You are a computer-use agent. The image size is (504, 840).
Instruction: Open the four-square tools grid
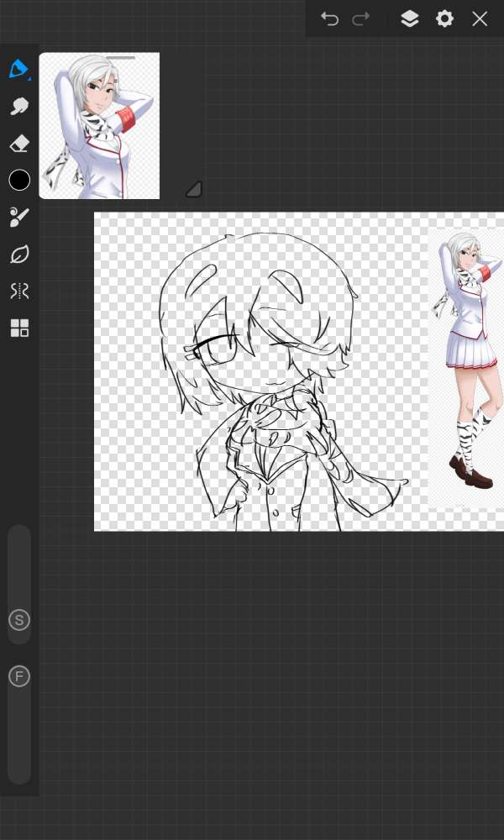pos(19,328)
